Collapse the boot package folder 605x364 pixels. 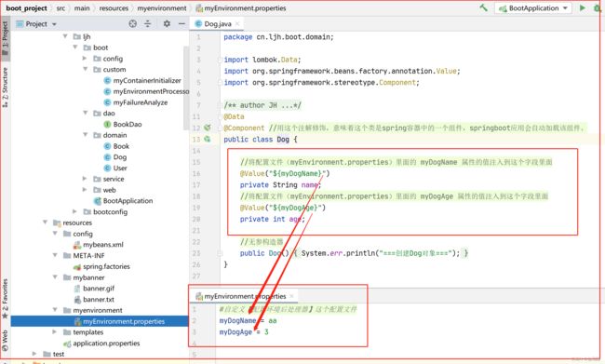(75, 47)
